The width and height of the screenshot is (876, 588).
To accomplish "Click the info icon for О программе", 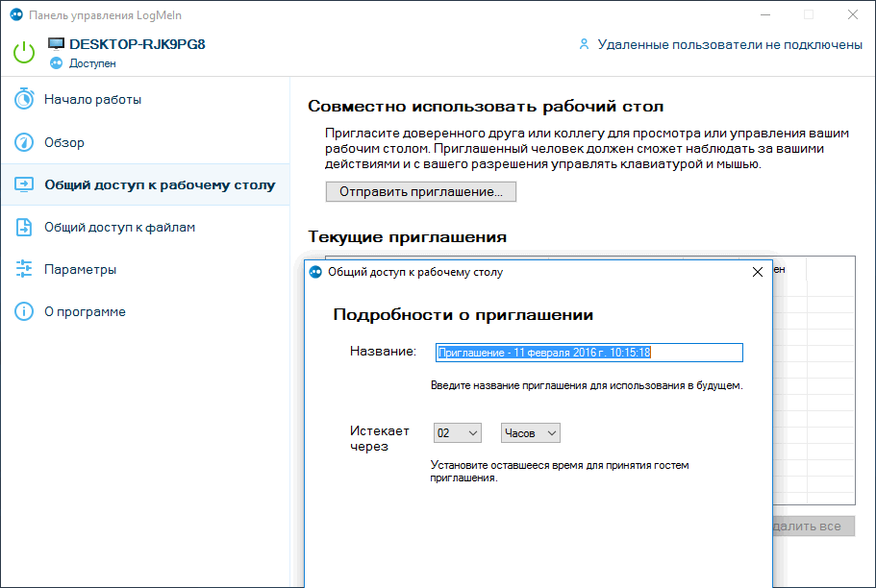I will pyautogui.click(x=24, y=311).
